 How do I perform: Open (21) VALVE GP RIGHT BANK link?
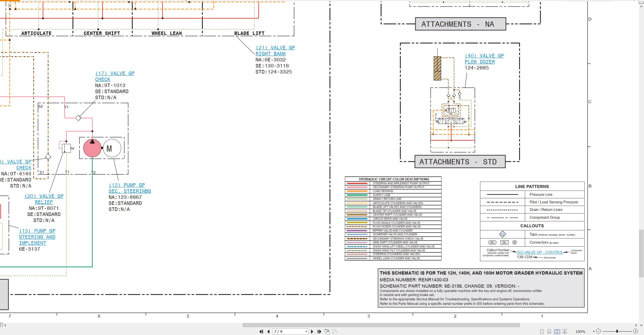275,51
